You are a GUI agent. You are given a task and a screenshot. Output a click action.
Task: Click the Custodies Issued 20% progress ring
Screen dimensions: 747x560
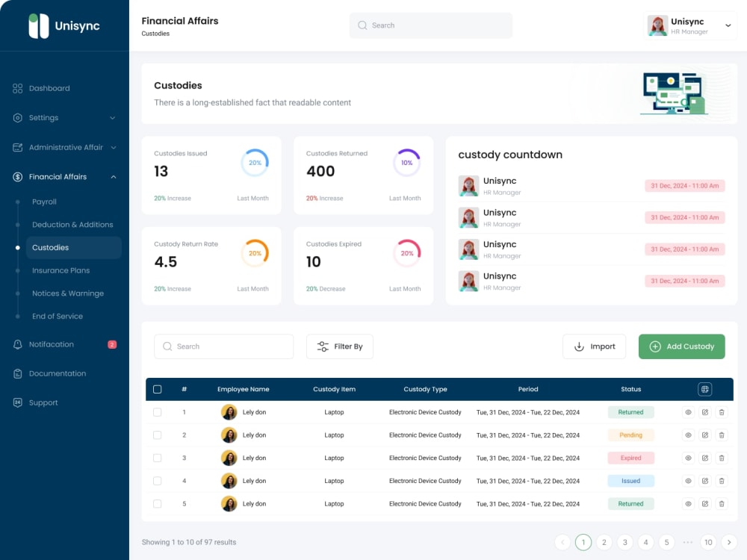pyautogui.click(x=255, y=163)
